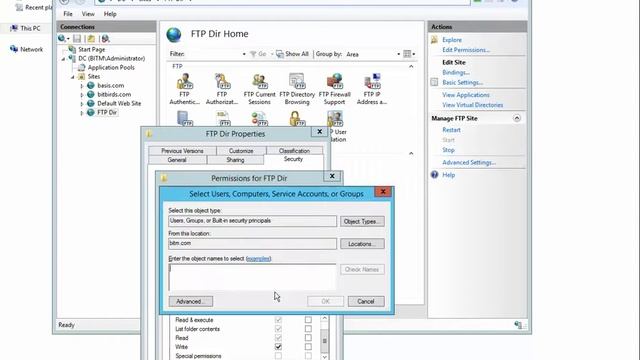
Task: Switch to the General tab
Action: click(177, 160)
